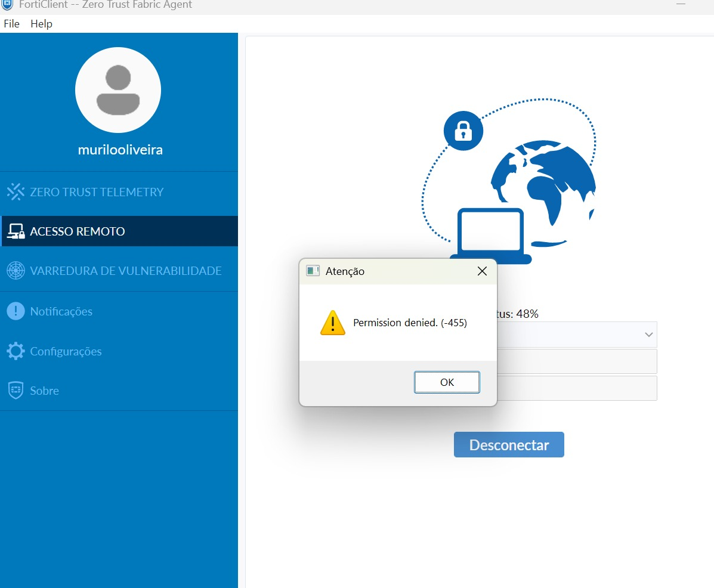
Task: Click the Configurações gear icon
Action: coord(16,351)
